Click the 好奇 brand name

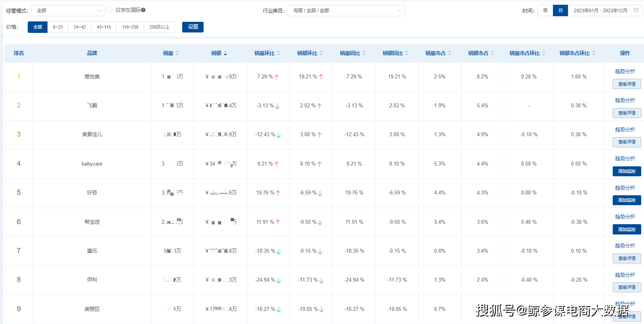(x=92, y=192)
